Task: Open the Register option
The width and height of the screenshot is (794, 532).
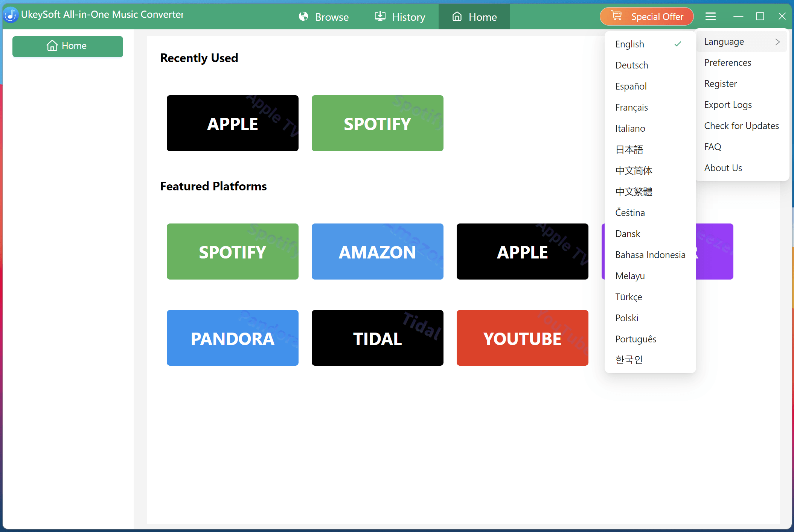Action: pos(720,83)
